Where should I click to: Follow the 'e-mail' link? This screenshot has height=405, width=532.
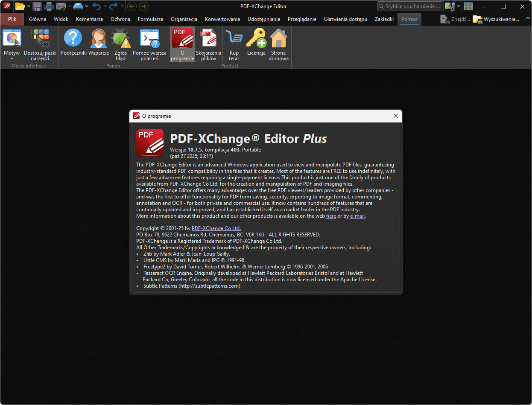[357, 216]
